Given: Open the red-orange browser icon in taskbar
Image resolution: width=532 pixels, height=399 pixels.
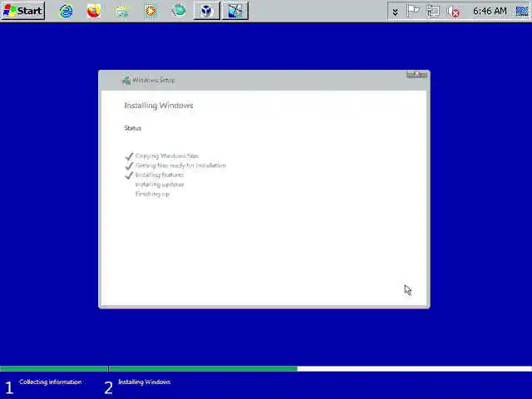Looking at the screenshot, I should (x=94, y=11).
